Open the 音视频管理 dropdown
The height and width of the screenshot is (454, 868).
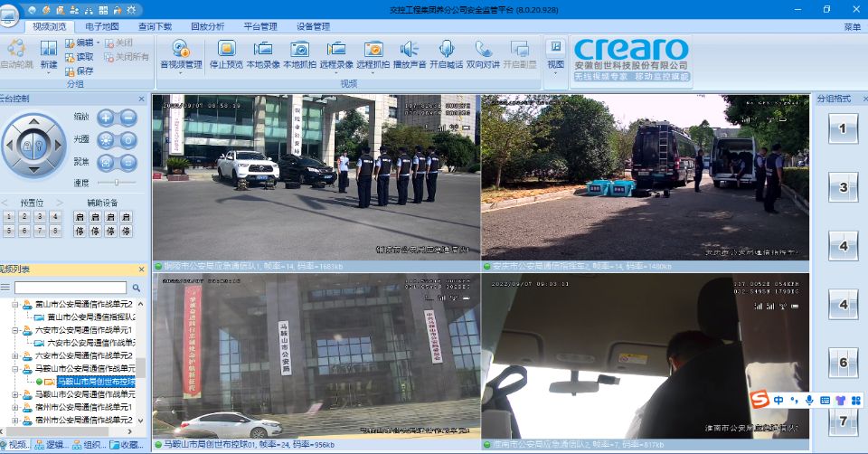(x=179, y=54)
